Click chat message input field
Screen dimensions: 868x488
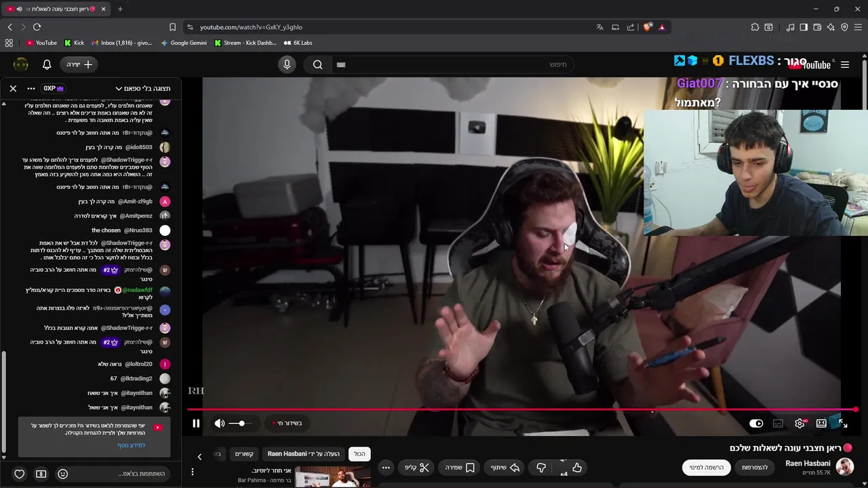[119, 474]
